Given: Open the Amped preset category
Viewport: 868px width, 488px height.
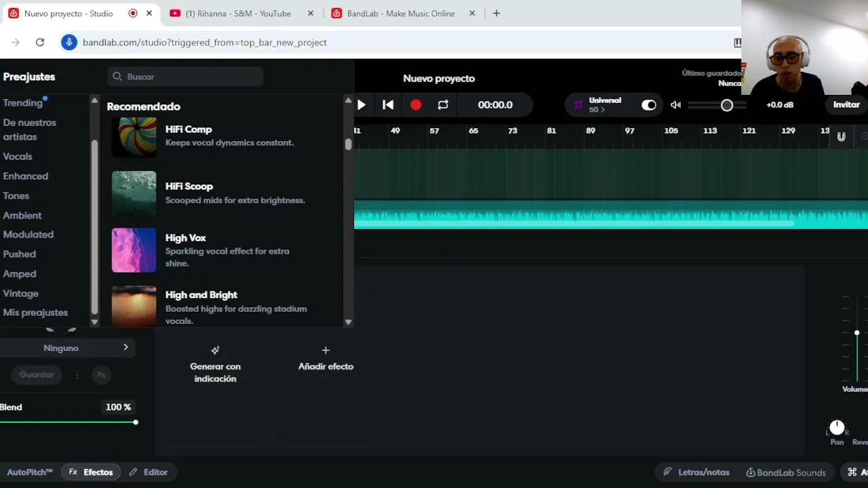Looking at the screenshot, I should click(x=20, y=274).
